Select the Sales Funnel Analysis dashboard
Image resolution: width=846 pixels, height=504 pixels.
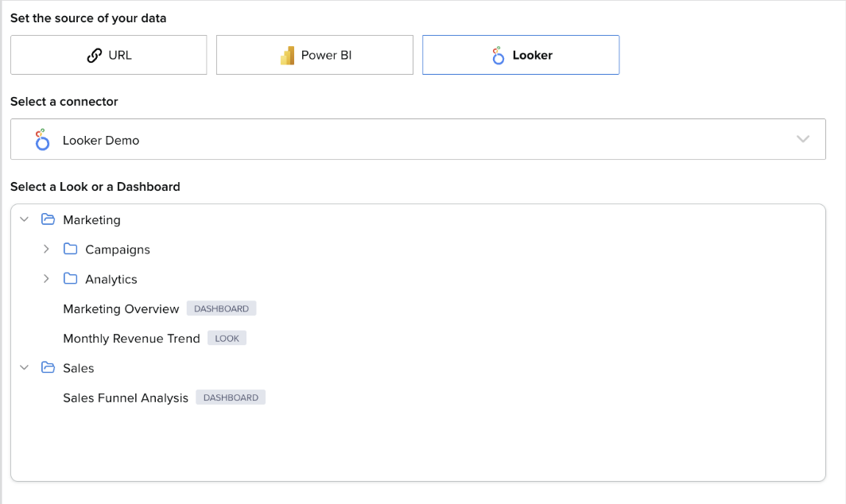(126, 397)
